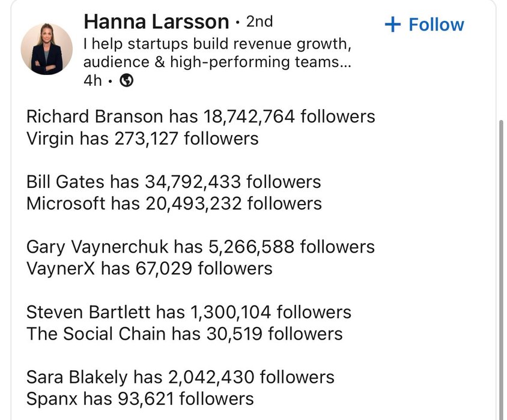Click the Steven Bartlett followers line
The image size is (507, 420).
189,312
